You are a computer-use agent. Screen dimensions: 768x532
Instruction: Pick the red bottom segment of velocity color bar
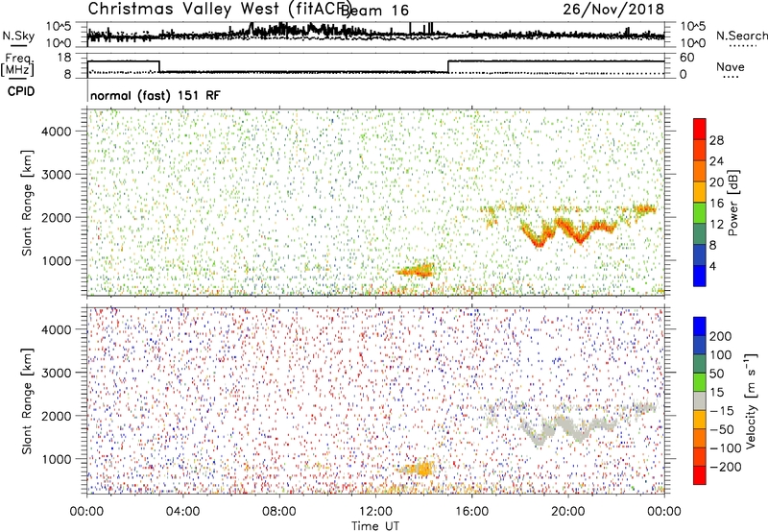click(700, 475)
